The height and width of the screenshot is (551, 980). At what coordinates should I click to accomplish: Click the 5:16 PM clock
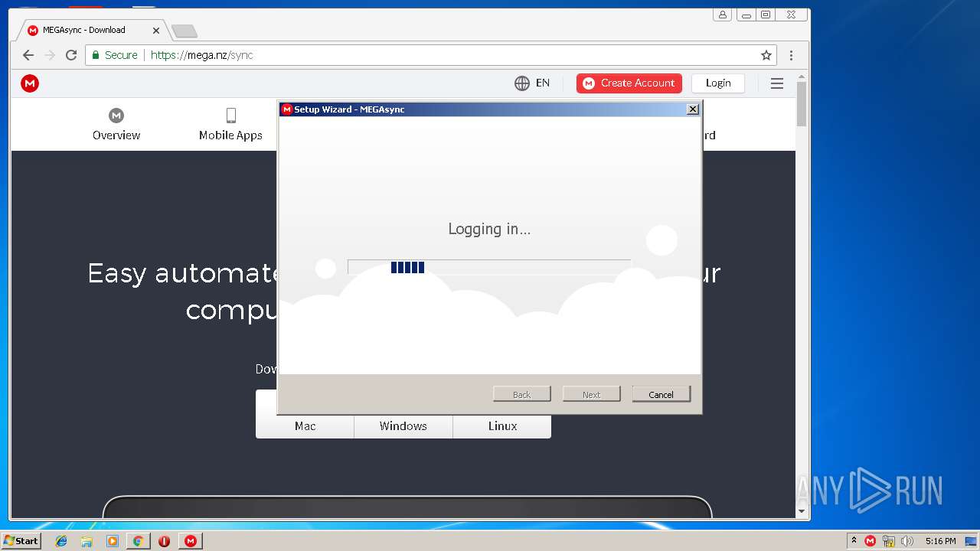coord(940,541)
